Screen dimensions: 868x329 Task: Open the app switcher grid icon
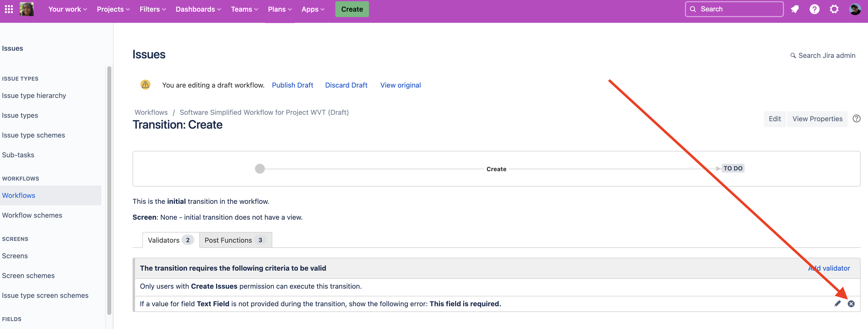[x=9, y=9]
